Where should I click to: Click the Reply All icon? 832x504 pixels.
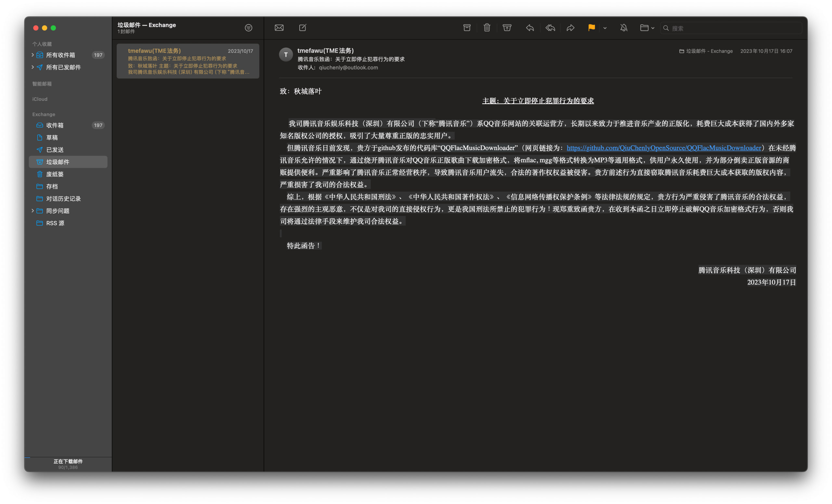click(550, 28)
